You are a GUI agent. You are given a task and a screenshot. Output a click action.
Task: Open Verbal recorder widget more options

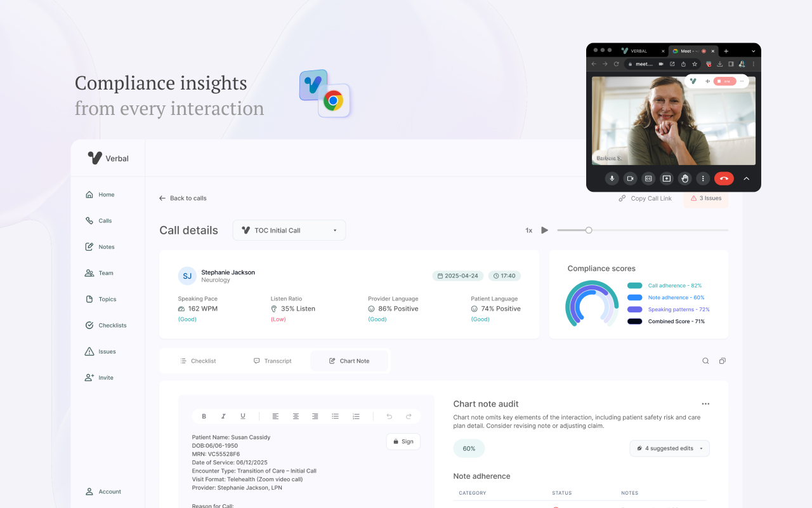(742, 81)
